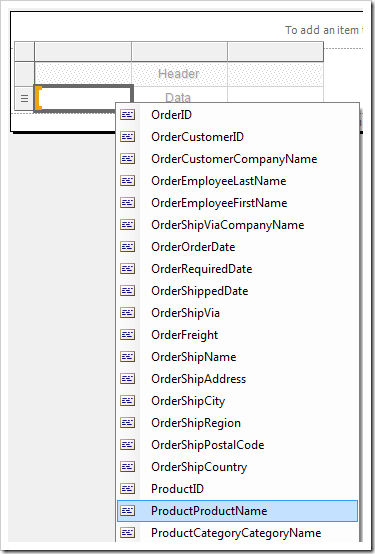The height and width of the screenshot is (554, 375).
Task: Click the field icon beside ProductCategoryCategoryName
Action: (128, 532)
